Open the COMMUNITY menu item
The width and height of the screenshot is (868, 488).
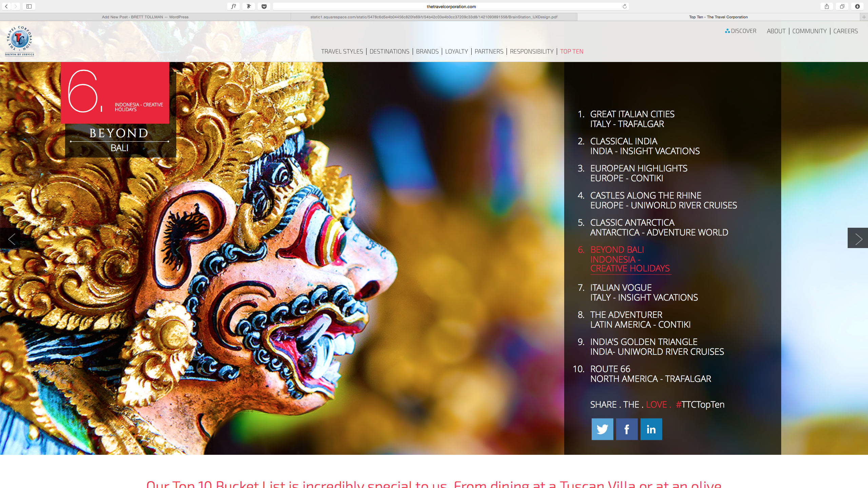click(x=809, y=31)
